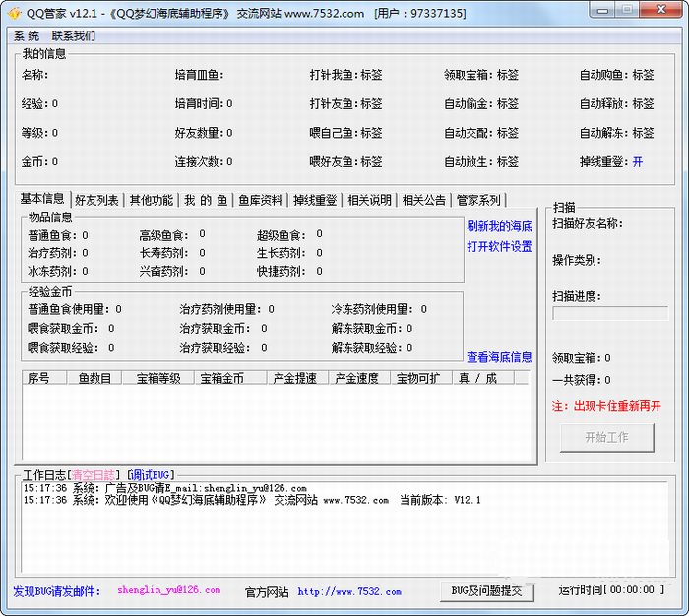Click the 开始工作 button
The height and width of the screenshot is (616, 689).
[607, 437]
